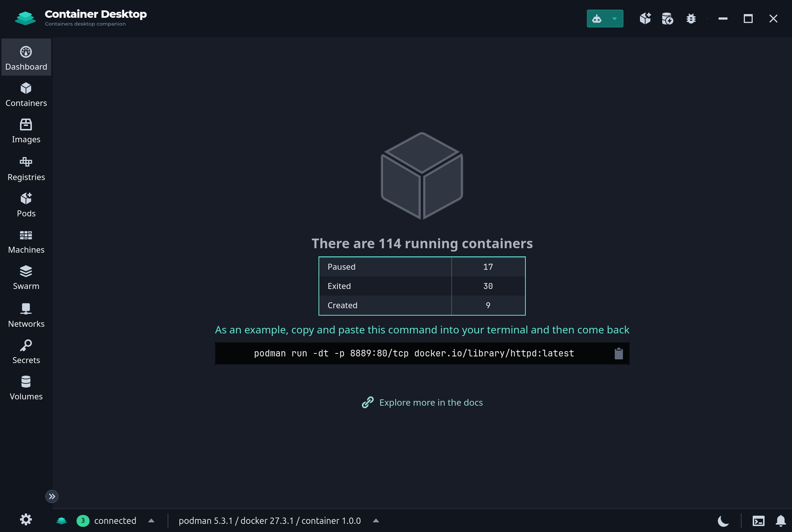
Task: Click the podman run command text
Action: [414, 353]
